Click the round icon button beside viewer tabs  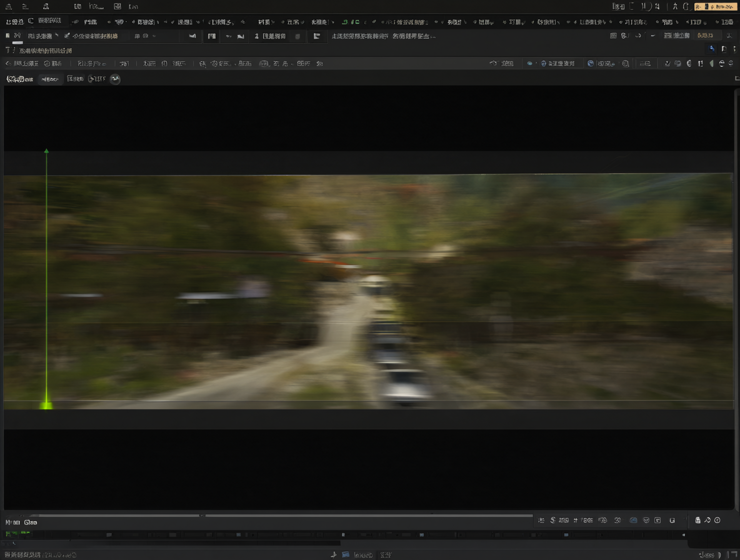point(115,79)
